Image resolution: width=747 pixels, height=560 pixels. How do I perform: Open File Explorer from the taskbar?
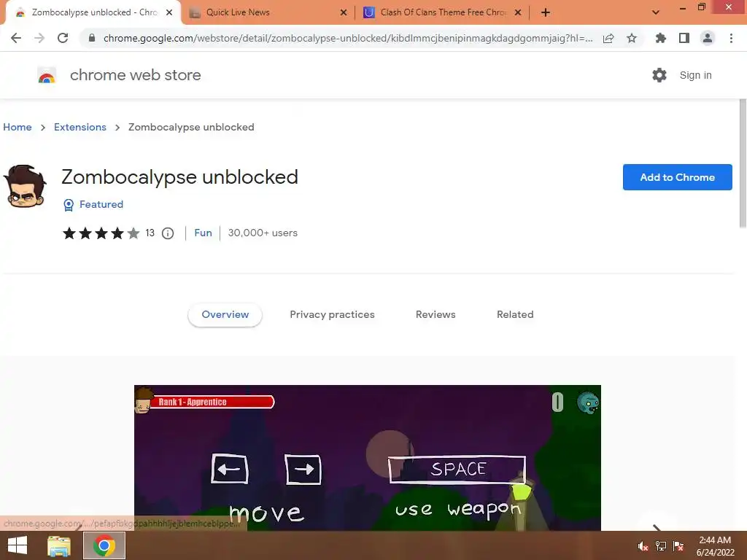coord(59,545)
